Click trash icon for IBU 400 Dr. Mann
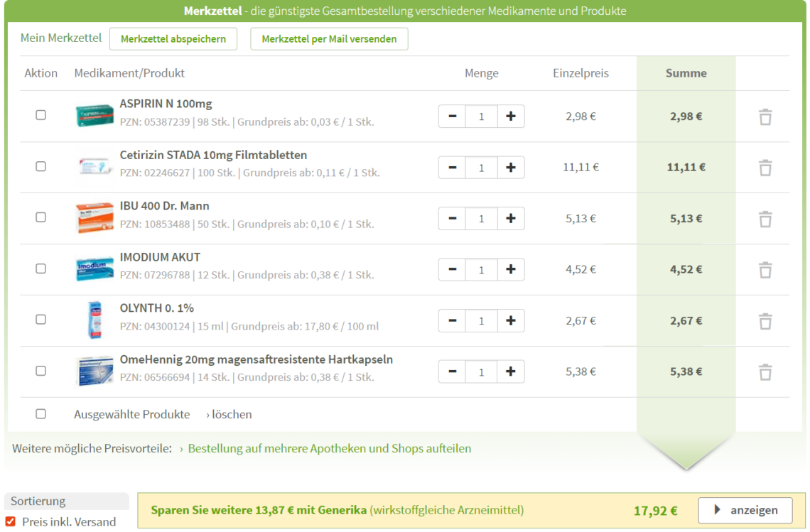 click(x=765, y=219)
